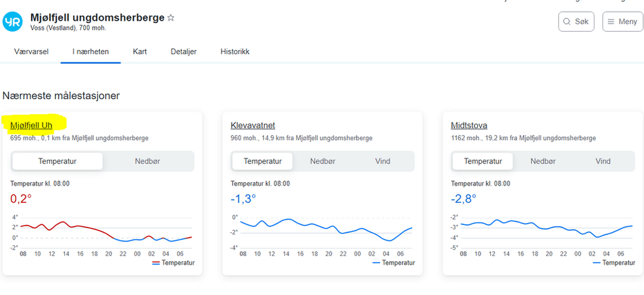This screenshot has width=644, height=295.
Task: Show Nedbør for Midtstova station
Action: pyautogui.click(x=543, y=161)
